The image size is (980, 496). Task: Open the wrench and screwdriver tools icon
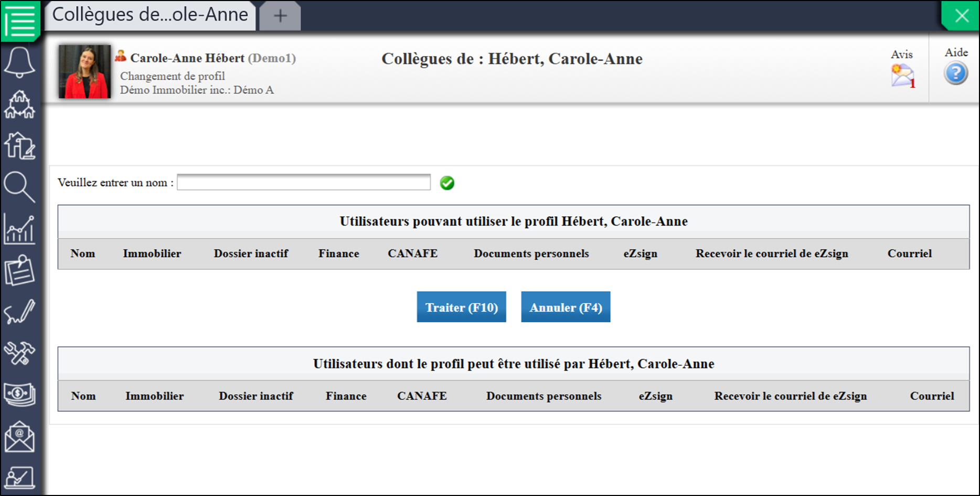coord(20,353)
